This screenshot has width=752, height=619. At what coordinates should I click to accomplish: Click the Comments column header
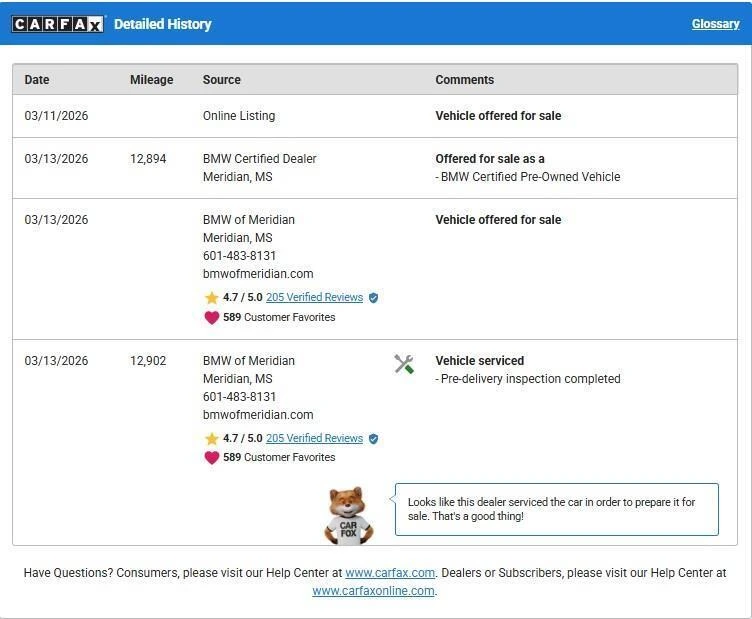click(x=464, y=80)
